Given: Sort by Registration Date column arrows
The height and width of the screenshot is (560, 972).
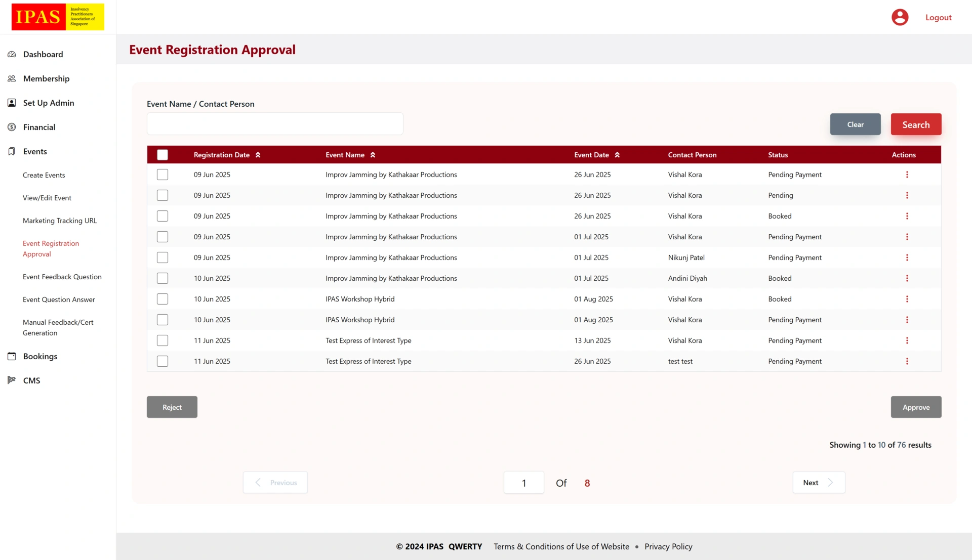Looking at the screenshot, I should pyautogui.click(x=258, y=155).
